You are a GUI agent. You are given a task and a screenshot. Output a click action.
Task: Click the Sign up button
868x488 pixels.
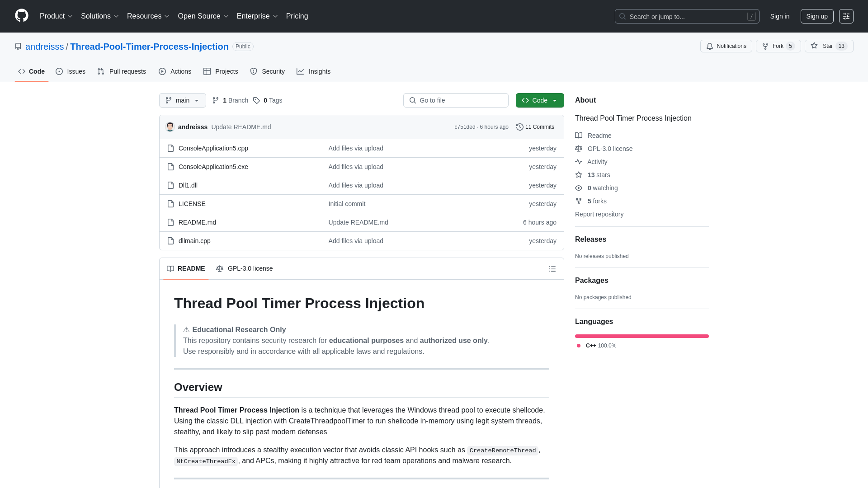(817, 16)
